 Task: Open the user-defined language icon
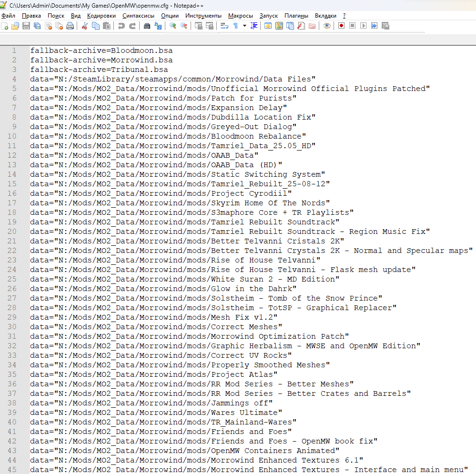pyautogui.click(x=268, y=26)
